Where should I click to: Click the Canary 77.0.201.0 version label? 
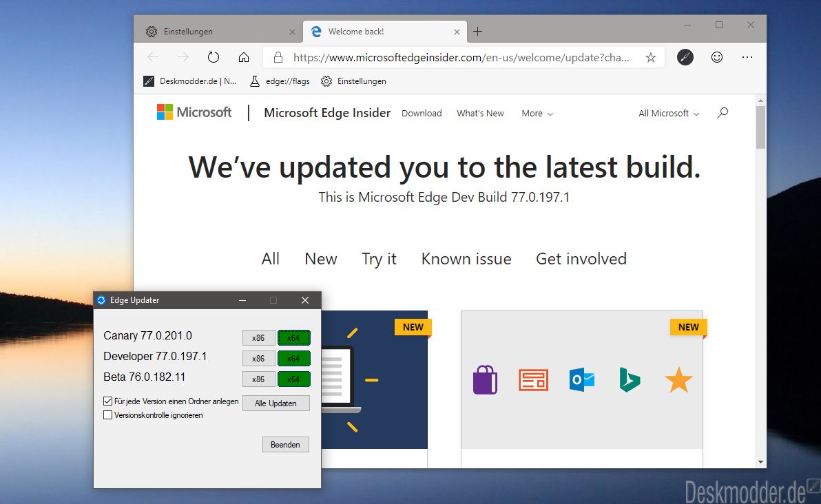[x=147, y=335]
